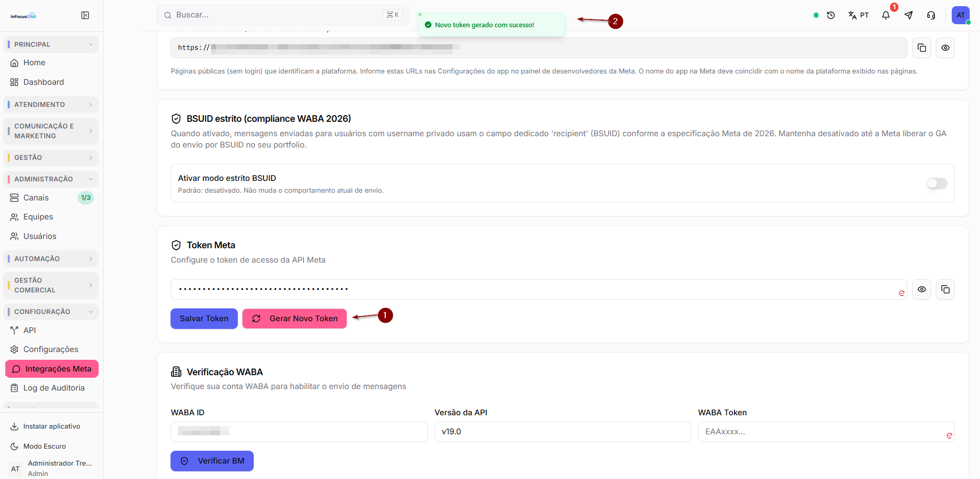The height and width of the screenshot is (479, 980).
Task: Open the headset support icon
Action: point(931,15)
